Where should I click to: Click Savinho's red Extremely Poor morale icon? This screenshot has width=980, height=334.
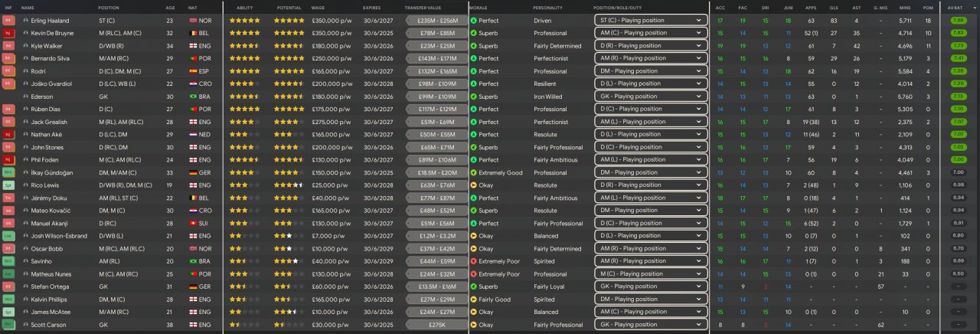pos(473,261)
